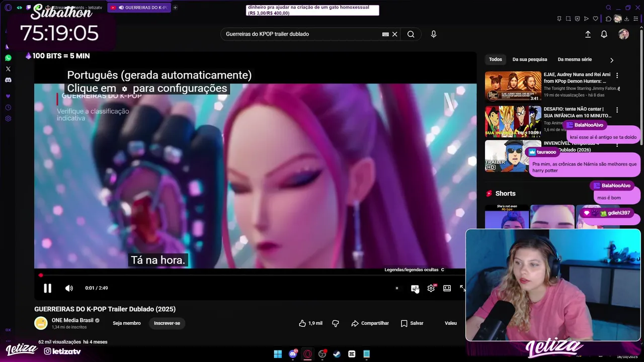Dislike the video

click(x=336, y=323)
